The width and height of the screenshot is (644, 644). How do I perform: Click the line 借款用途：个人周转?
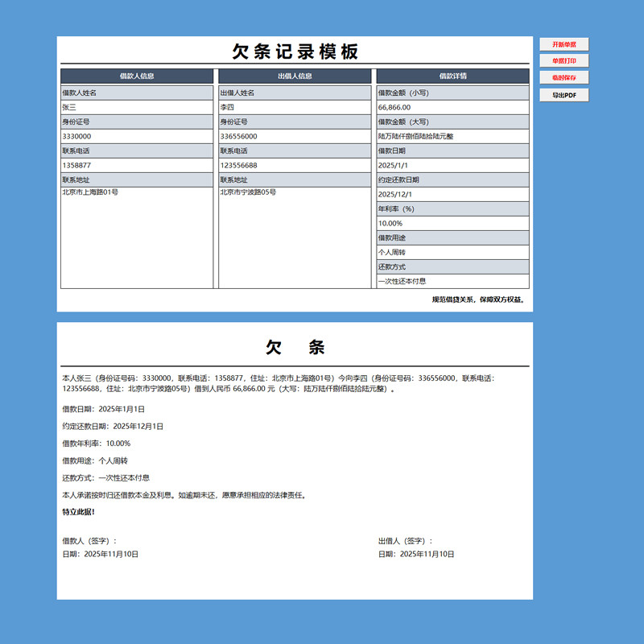pyautogui.click(x=95, y=460)
